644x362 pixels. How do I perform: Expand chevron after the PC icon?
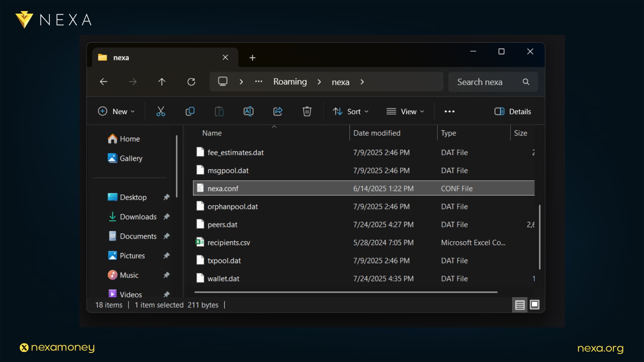tap(241, 82)
